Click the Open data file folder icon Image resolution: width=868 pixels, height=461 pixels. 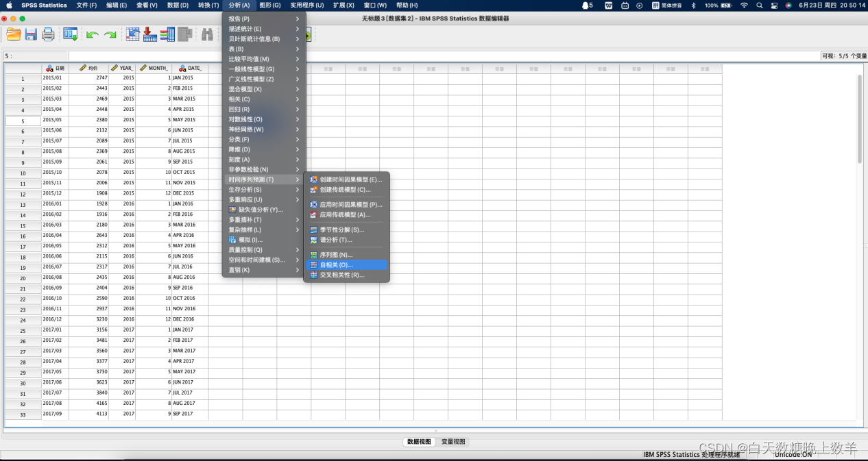[14, 34]
